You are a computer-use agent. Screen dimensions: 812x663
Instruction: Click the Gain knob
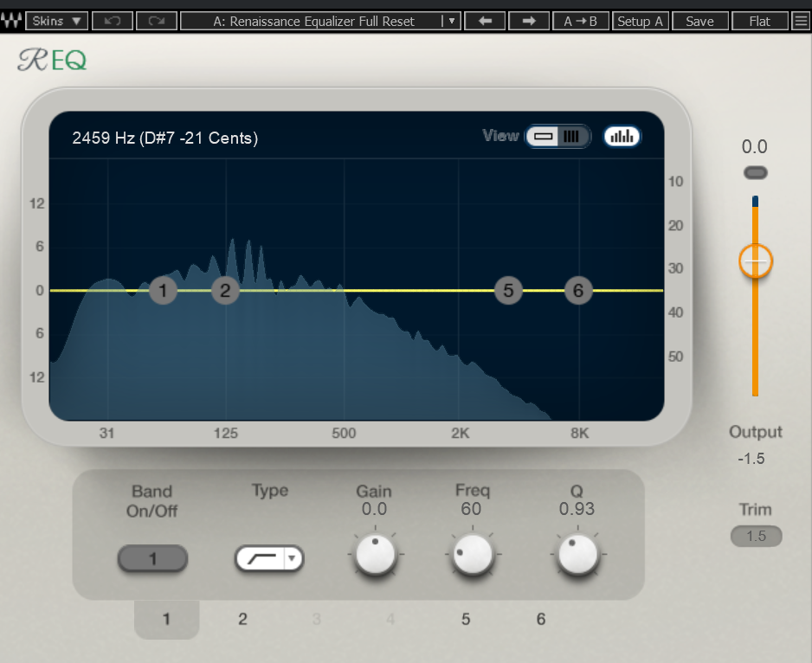click(376, 555)
